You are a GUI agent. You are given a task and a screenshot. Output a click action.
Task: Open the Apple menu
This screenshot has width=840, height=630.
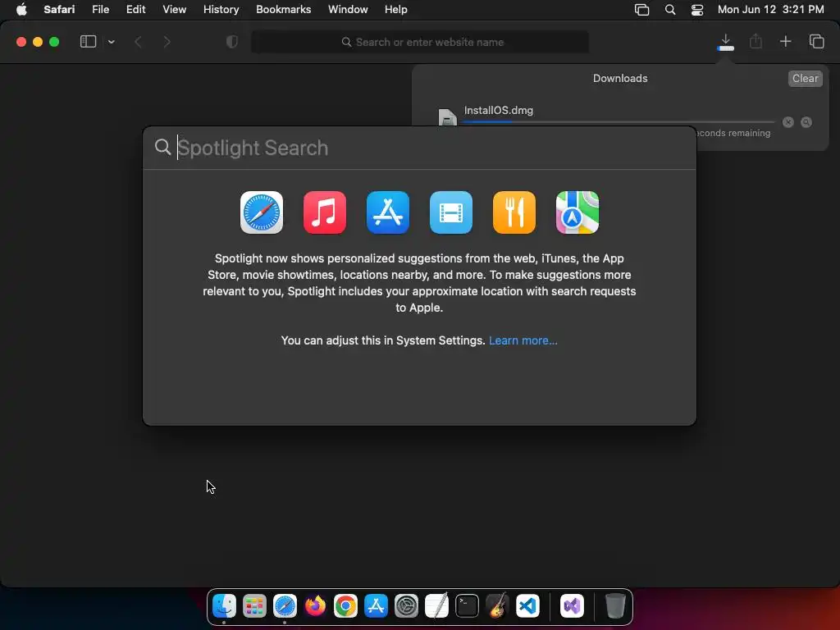(x=21, y=10)
